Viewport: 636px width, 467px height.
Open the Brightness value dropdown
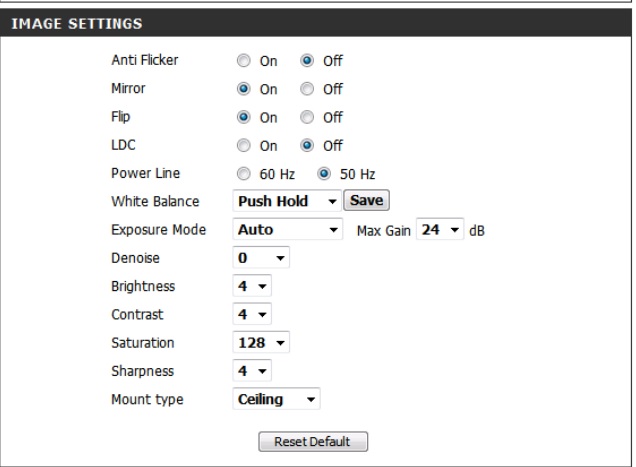click(251, 286)
